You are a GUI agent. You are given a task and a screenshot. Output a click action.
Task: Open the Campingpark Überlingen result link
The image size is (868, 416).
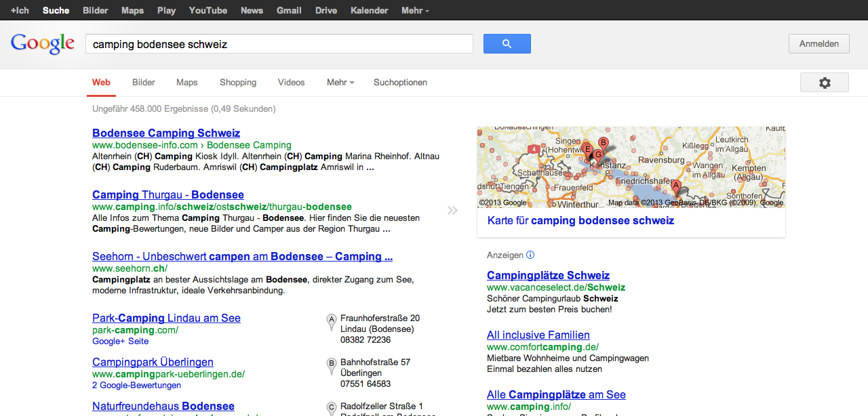(153, 362)
